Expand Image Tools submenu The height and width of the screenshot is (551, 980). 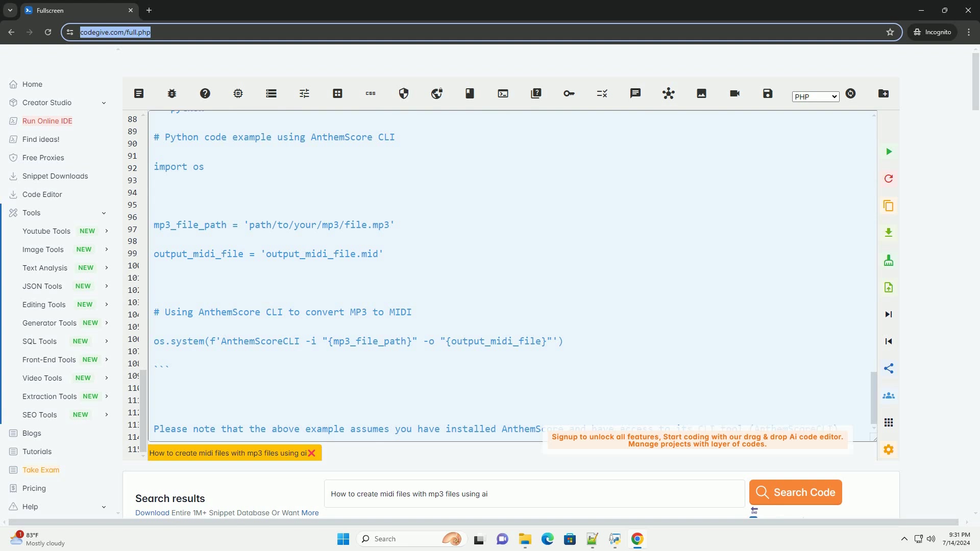pos(65,249)
